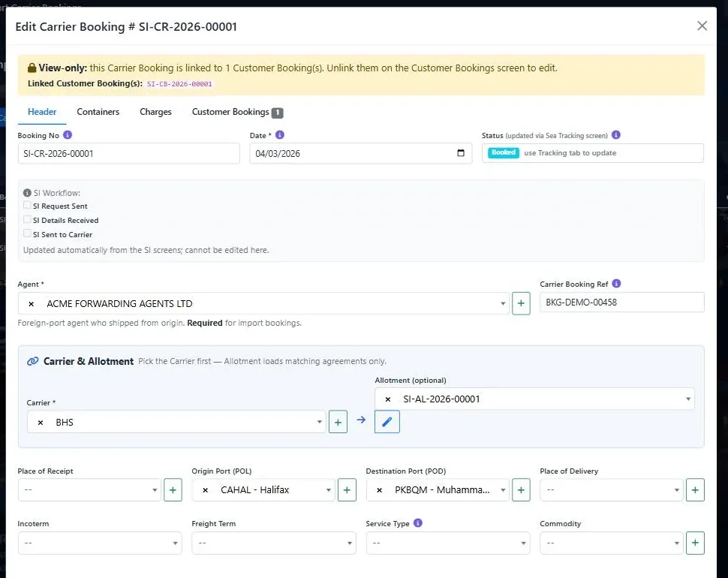Expand the Carrier dropdown
This screenshot has height=578, width=728.
pyautogui.click(x=320, y=422)
